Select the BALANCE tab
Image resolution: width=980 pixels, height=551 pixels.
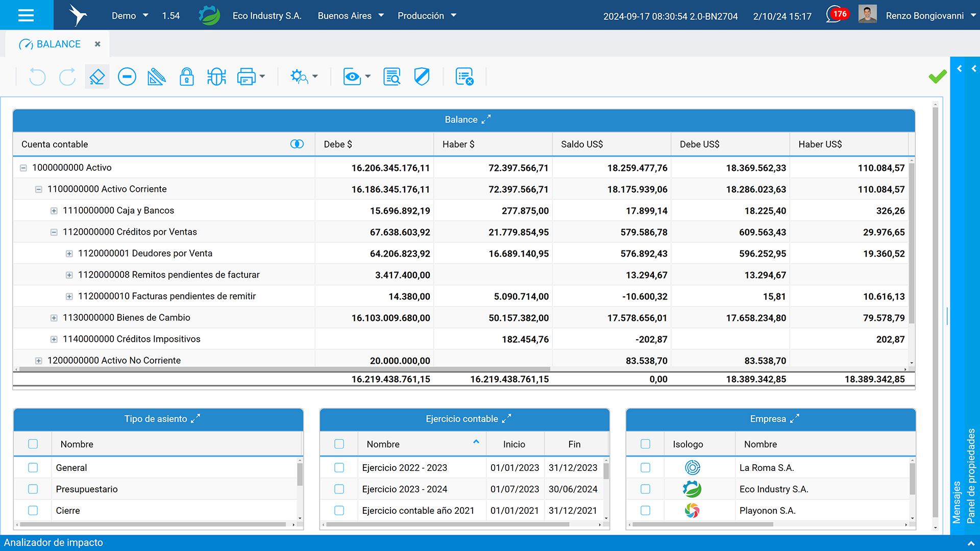[x=59, y=44]
